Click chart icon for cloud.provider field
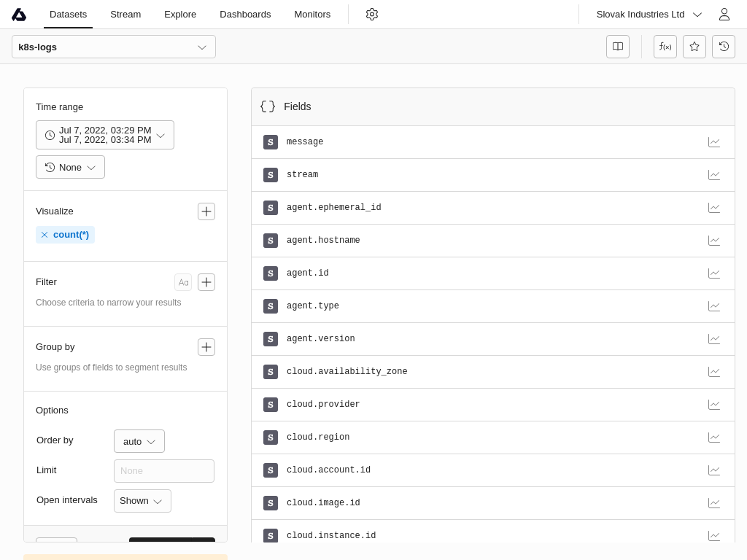 pyautogui.click(x=714, y=405)
